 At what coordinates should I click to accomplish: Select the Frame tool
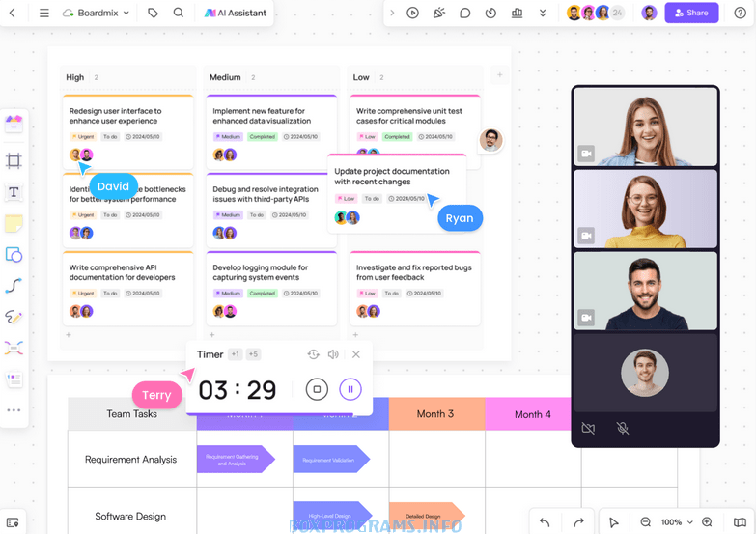[14, 160]
